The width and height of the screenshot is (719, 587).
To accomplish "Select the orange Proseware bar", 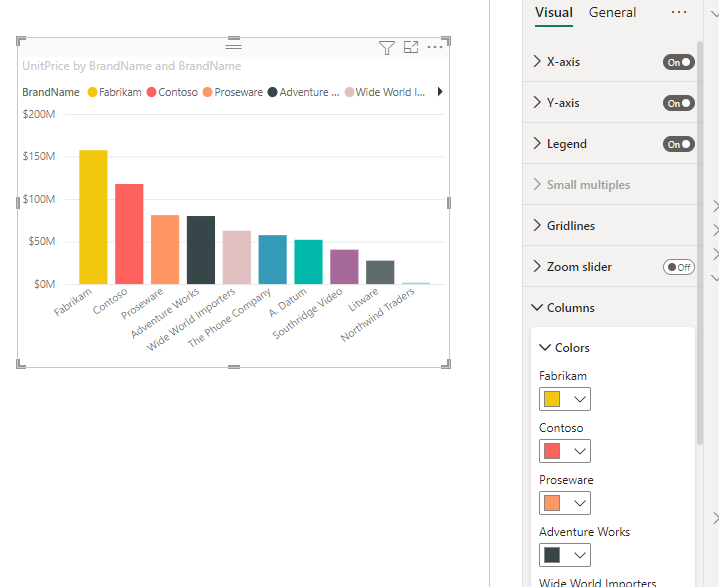I will coord(165,249).
